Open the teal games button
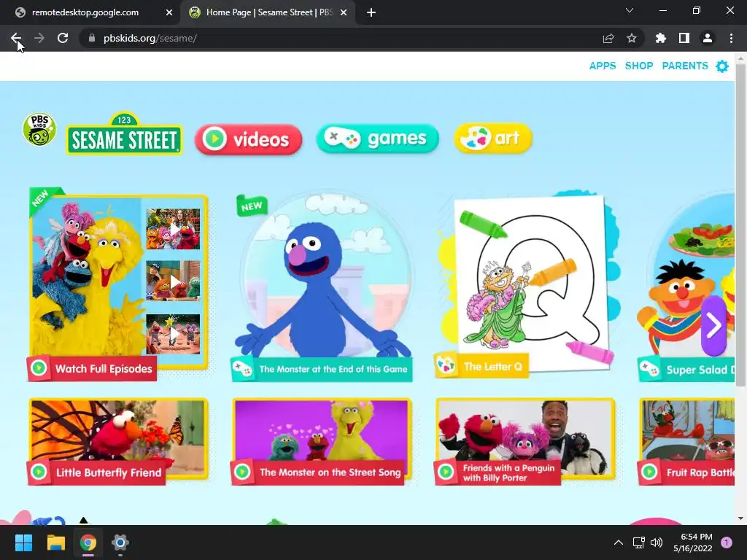 tap(377, 139)
